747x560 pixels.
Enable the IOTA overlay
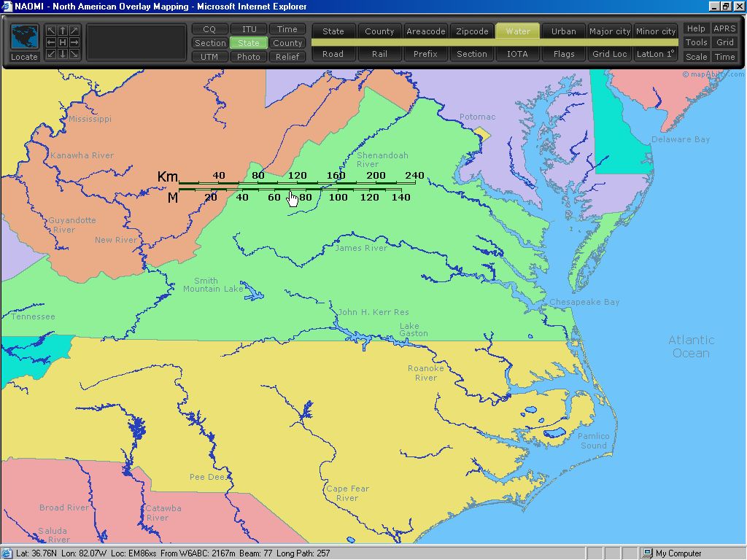[x=518, y=54]
